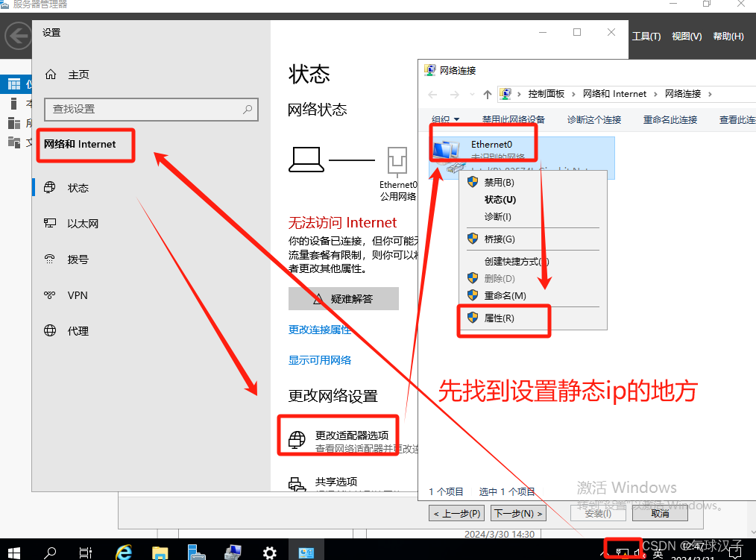This screenshot has width=756, height=560.
Task: Click the Up arrow in Network Connections navigation
Action: (487, 95)
